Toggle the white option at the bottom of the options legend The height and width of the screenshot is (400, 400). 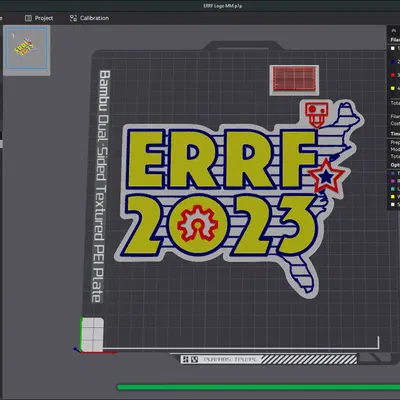(x=393, y=204)
